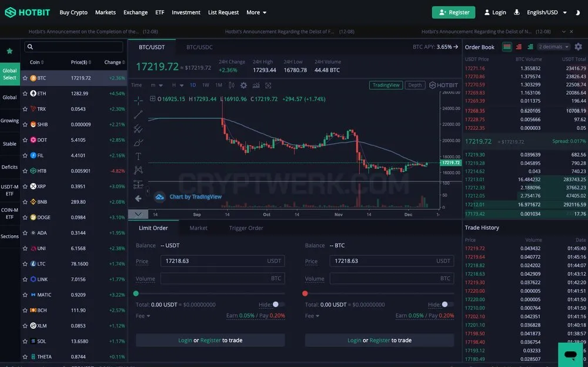Screen dimensions: 588x367
Task: Click the search magnifier icon
Action: [x=31, y=47]
